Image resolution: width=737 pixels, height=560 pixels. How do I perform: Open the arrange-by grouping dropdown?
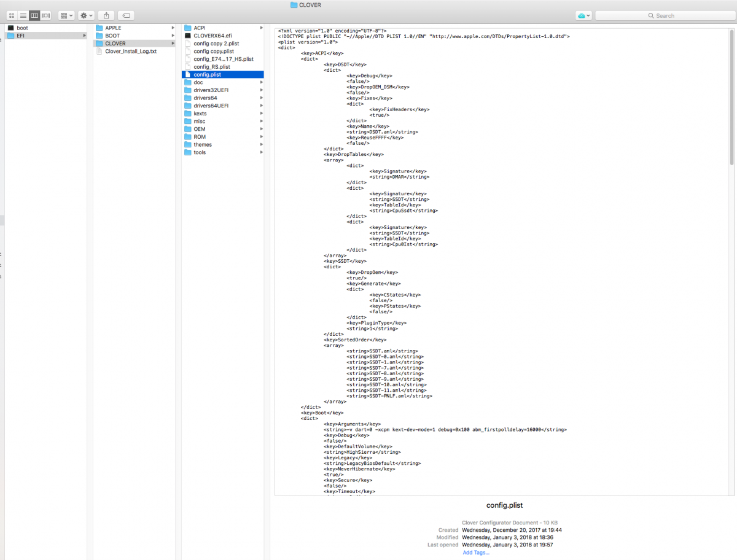click(66, 15)
